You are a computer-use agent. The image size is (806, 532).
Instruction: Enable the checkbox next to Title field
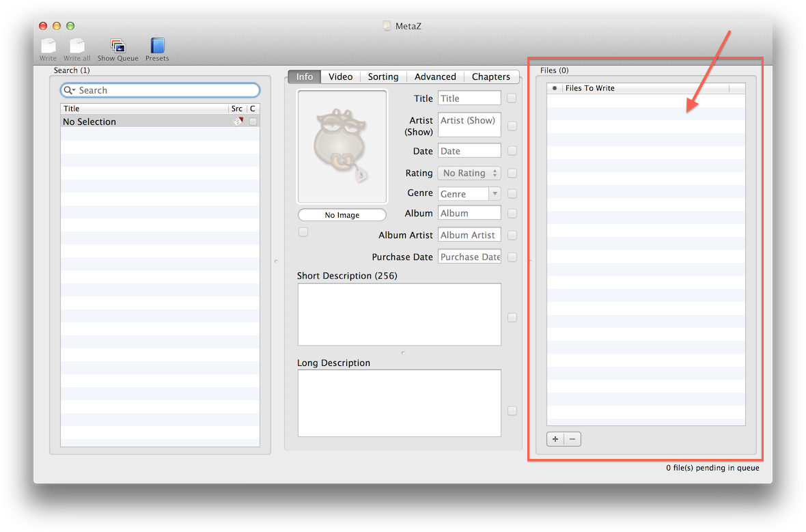[512, 98]
